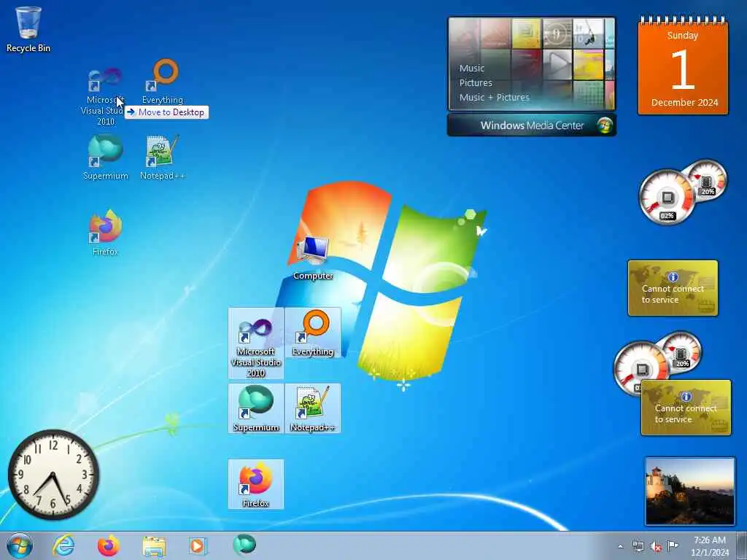This screenshot has width=747, height=560.
Task: Click the 20% memory dial beside the calendar-side CPU meter
Action: tap(707, 182)
